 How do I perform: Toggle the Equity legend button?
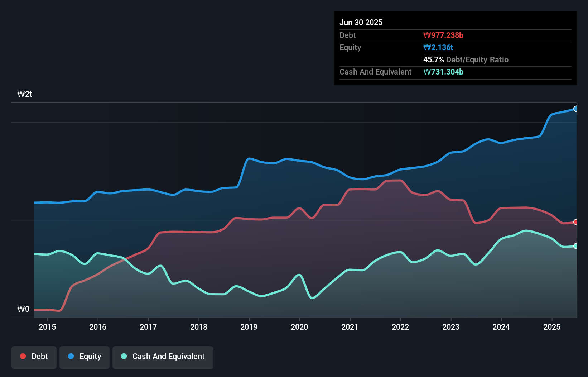pyautogui.click(x=85, y=357)
